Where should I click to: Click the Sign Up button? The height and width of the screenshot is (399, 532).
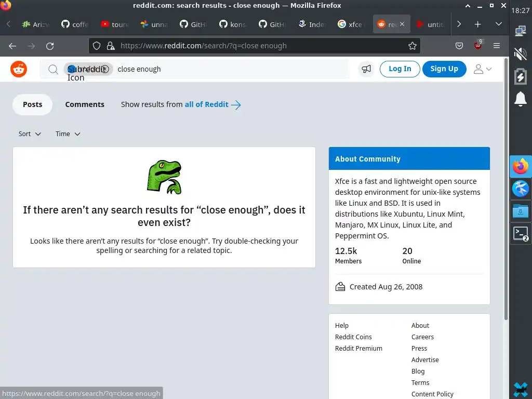444,69
